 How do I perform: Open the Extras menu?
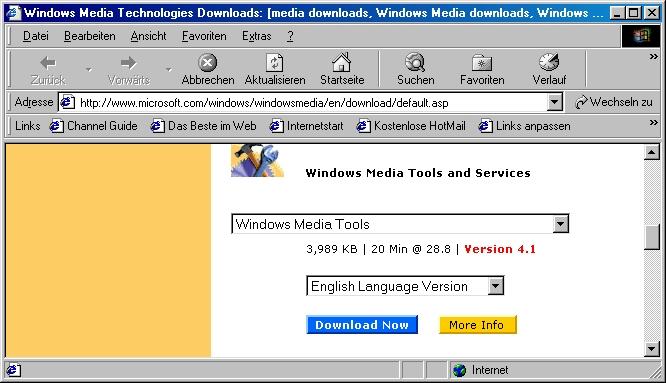(257, 36)
